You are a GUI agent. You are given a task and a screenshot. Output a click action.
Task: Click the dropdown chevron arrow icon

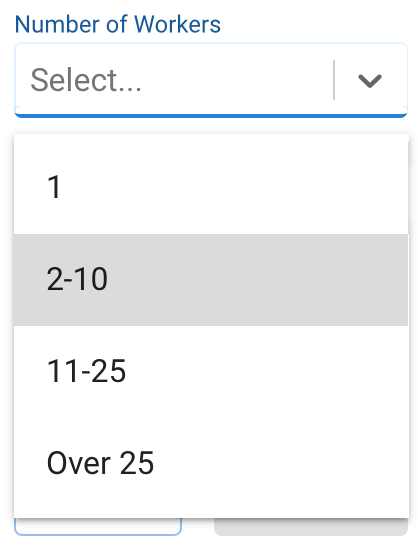tap(369, 81)
